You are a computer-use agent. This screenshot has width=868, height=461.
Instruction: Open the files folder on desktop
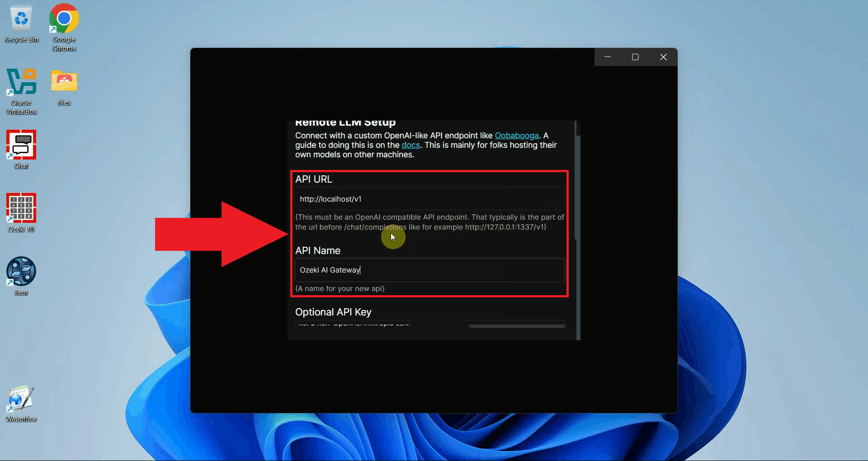click(x=64, y=87)
